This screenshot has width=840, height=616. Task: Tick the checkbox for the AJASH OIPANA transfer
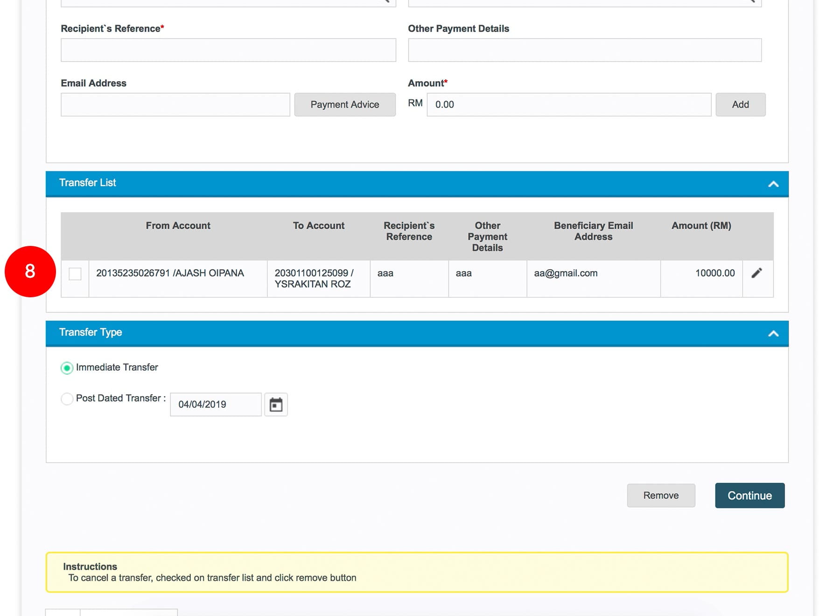click(x=75, y=274)
